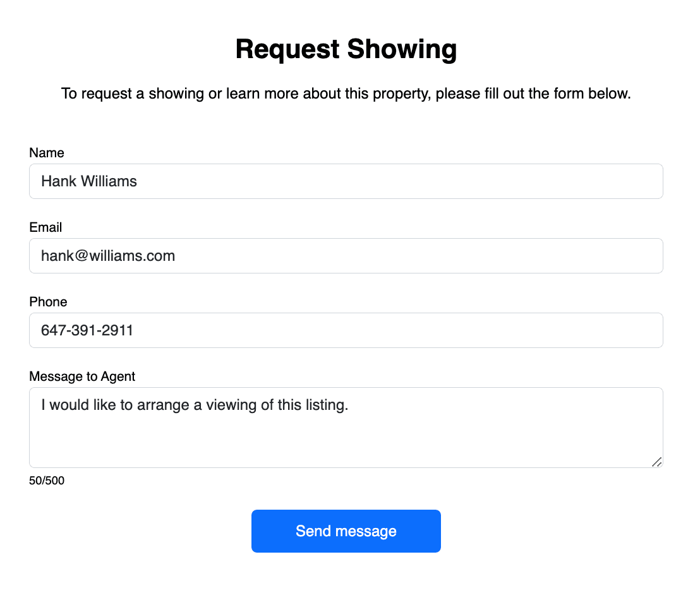Click the 647-391-2911 phone number text

click(x=87, y=330)
